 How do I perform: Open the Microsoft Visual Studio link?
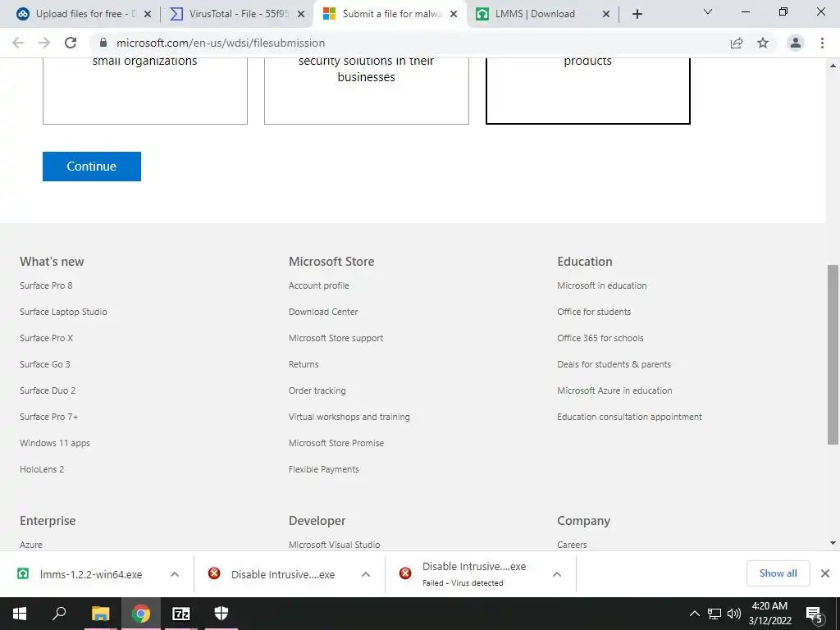335,545
